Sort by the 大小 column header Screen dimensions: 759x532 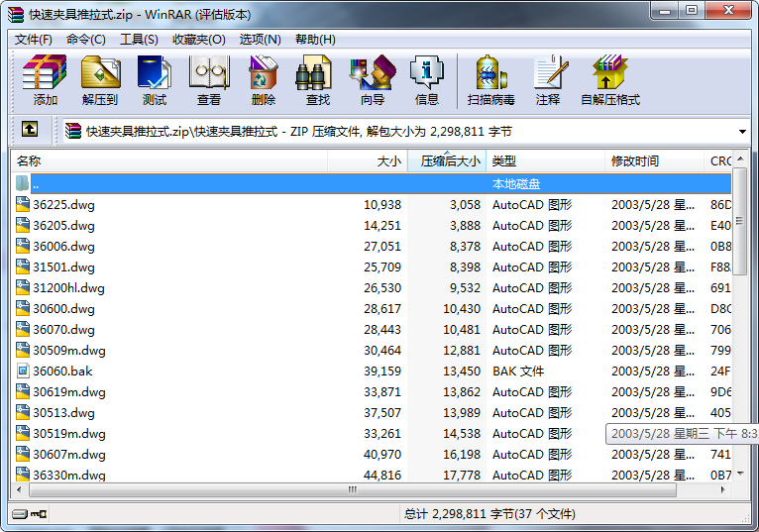(x=368, y=161)
